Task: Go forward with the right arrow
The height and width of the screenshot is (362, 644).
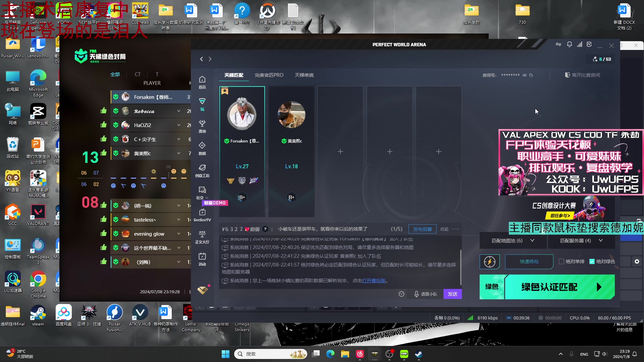Action: click(210, 59)
